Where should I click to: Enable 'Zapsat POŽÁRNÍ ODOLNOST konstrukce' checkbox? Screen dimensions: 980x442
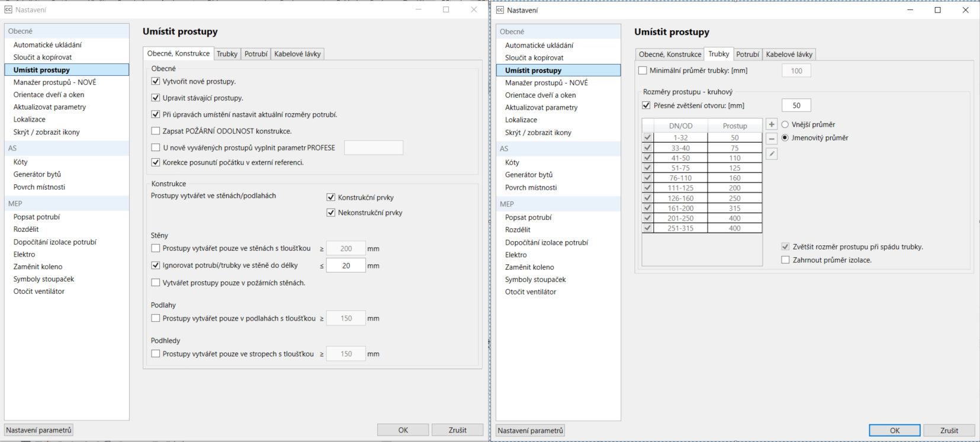156,131
